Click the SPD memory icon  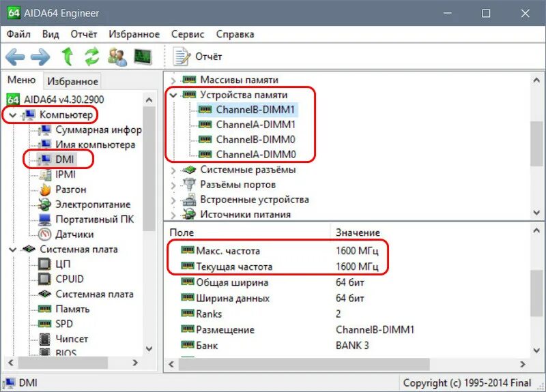[44, 324]
